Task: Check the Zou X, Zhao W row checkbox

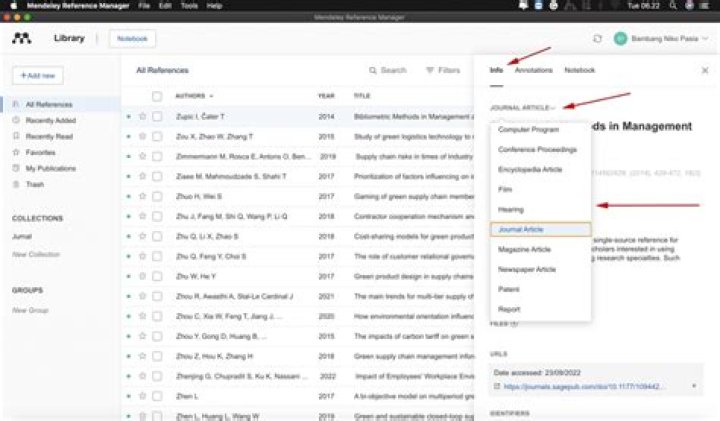Action: pos(157,136)
